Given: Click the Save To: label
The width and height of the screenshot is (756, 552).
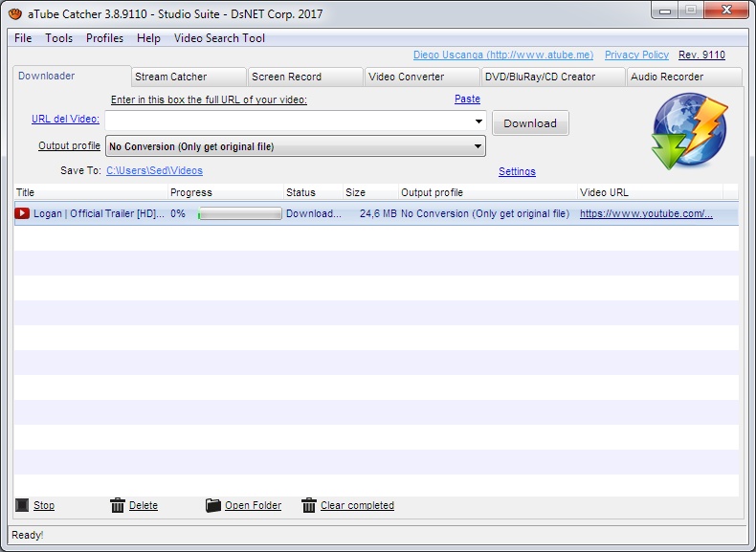Looking at the screenshot, I should coord(80,170).
